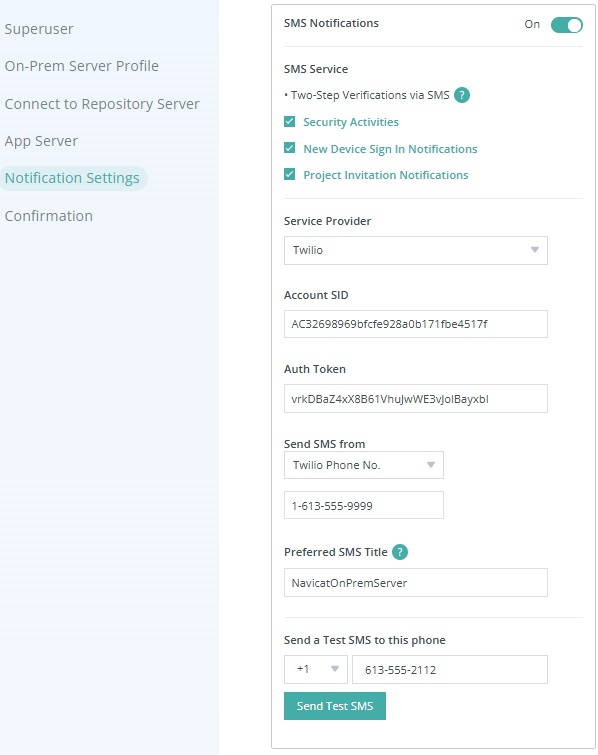Click the 1-613-555-9999 phone number field
This screenshot has width=598, height=755.
pyautogui.click(x=364, y=505)
